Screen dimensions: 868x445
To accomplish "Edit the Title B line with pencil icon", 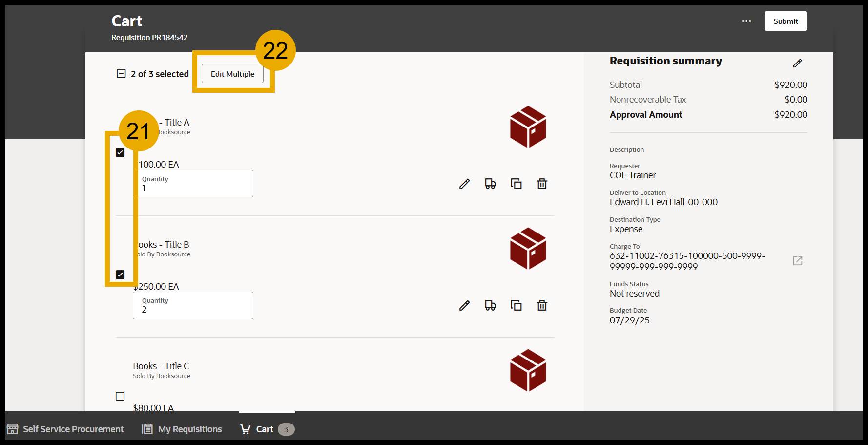I will pyautogui.click(x=464, y=305).
